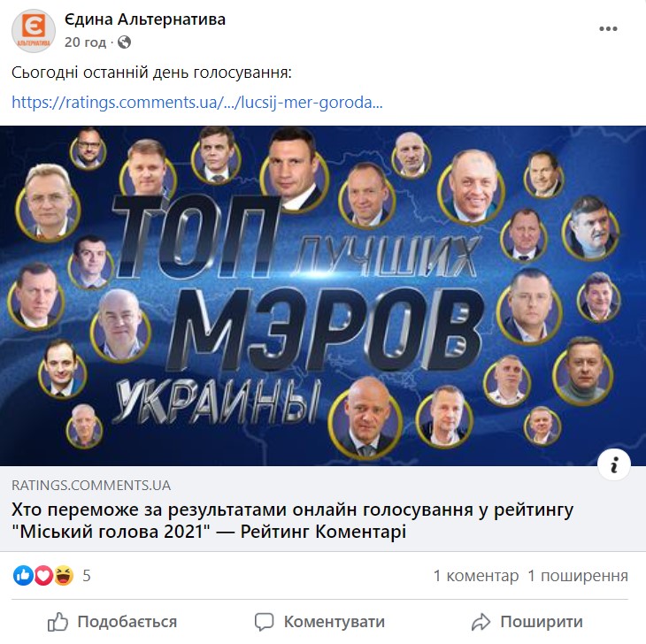The image size is (646, 644).
Task: Click the "20 год" post timestamp
Action: 85,42
